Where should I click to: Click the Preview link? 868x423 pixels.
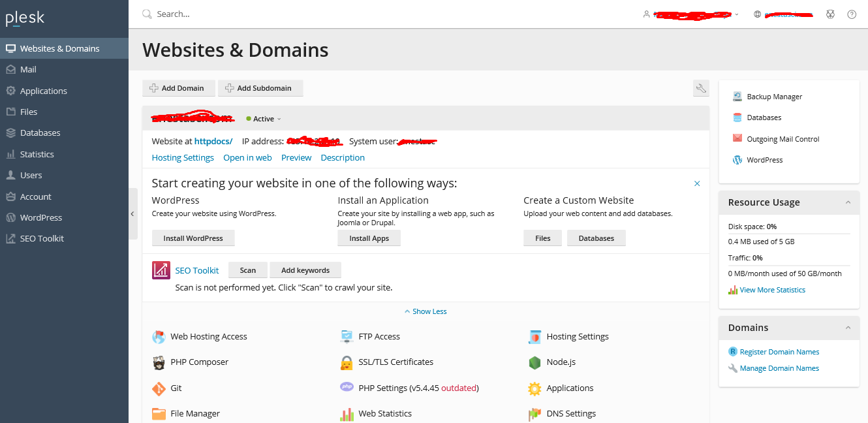pos(296,157)
